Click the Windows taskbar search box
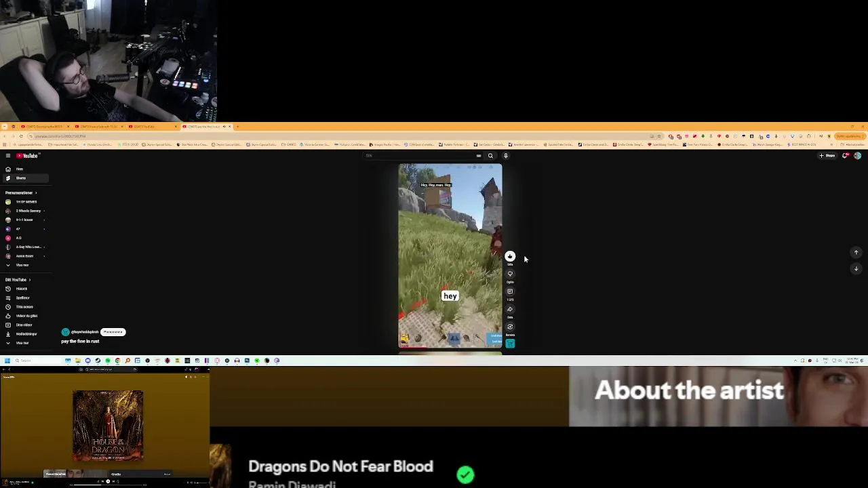 pyautogui.click(x=37, y=361)
